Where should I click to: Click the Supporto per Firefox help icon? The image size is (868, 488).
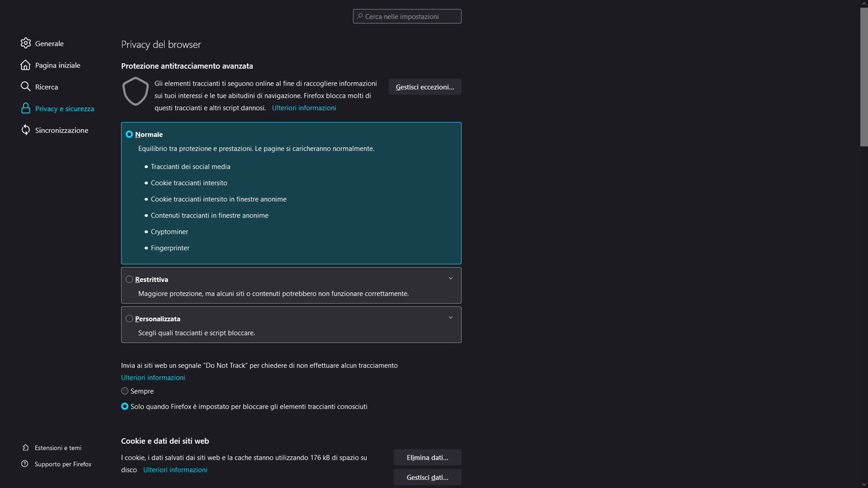[x=25, y=464]
